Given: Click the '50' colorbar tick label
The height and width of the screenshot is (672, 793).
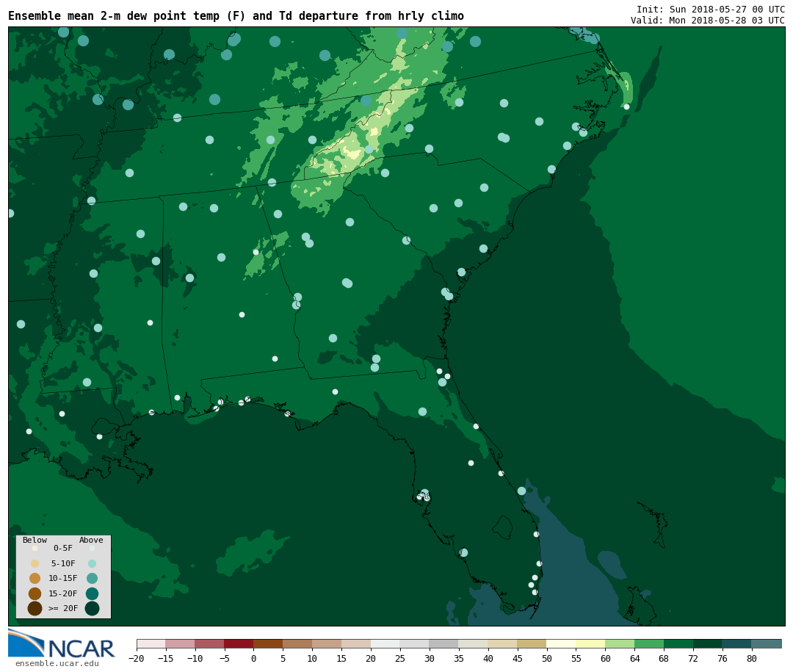Looking at the screenshot, I should tap(547, 658).
